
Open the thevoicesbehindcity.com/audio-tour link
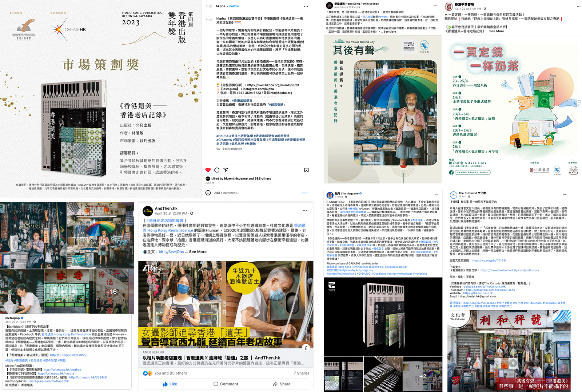pos(510,270)
